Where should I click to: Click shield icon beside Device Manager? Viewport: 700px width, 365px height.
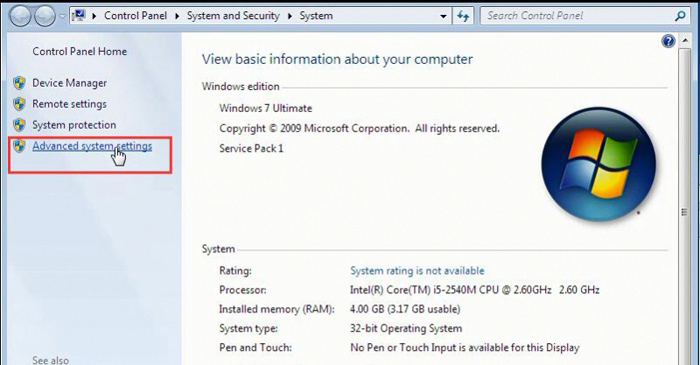[x=19, y=83]
